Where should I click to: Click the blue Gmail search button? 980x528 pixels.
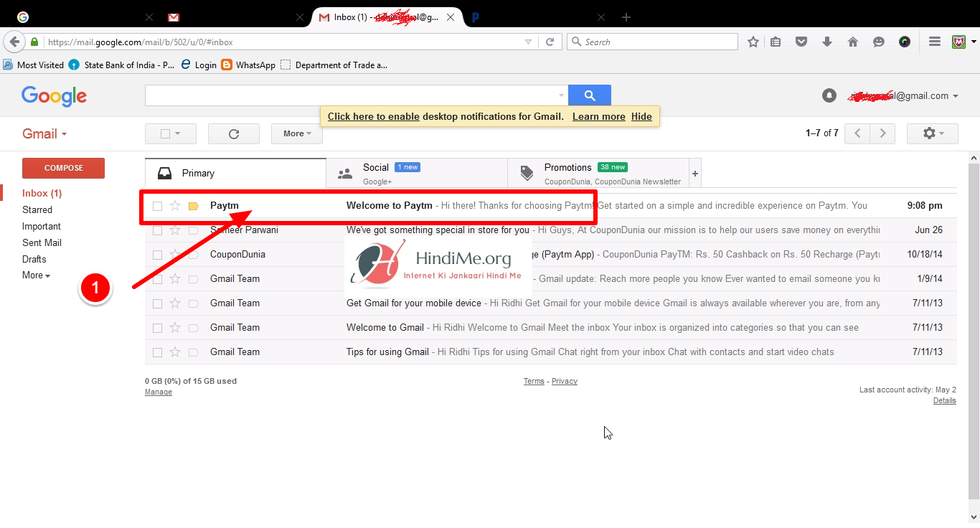pyautogui.click(x=589, y=95)
